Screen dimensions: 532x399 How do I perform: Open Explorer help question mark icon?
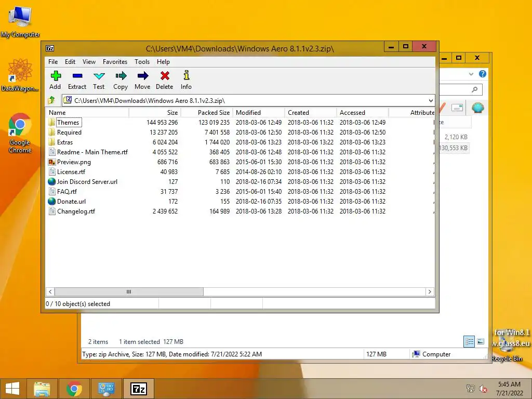483,74
